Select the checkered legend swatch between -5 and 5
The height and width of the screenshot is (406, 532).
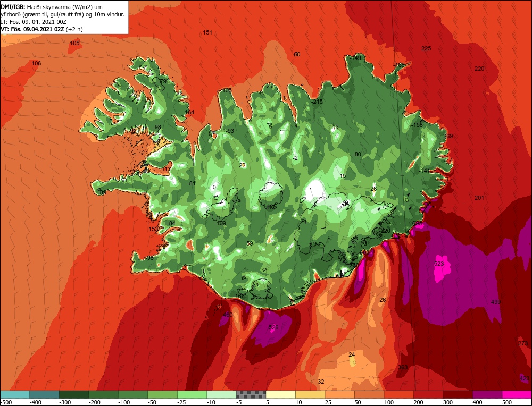coord(251,394)
